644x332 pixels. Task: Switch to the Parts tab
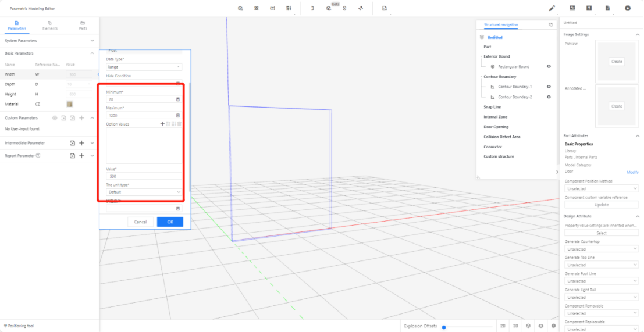pyautogui.click(x=83, y=26)
